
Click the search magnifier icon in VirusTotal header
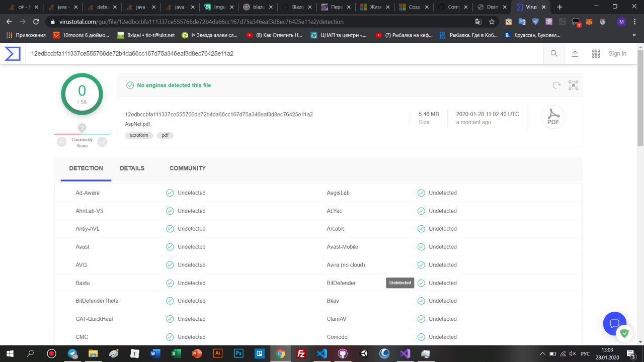554,53
